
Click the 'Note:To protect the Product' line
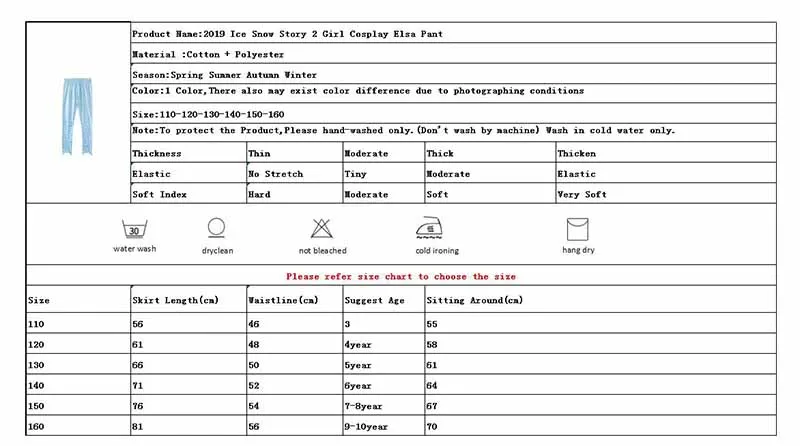(x=403, y=131)
